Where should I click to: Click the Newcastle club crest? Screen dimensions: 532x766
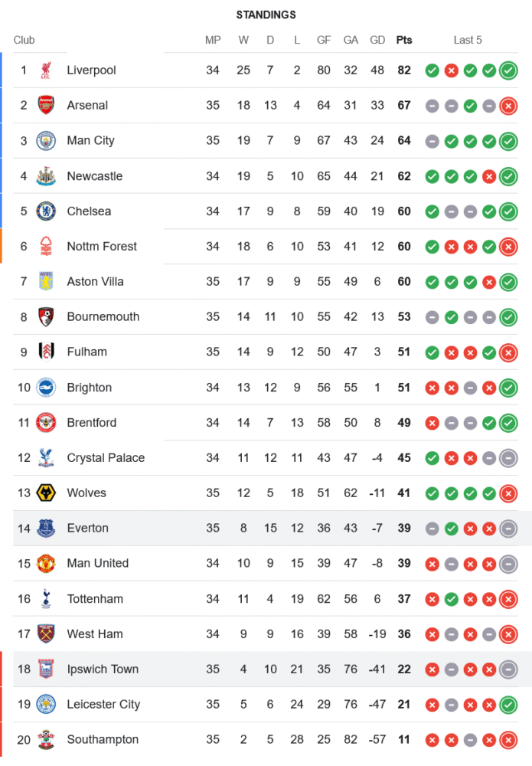(x=46, y=176)
